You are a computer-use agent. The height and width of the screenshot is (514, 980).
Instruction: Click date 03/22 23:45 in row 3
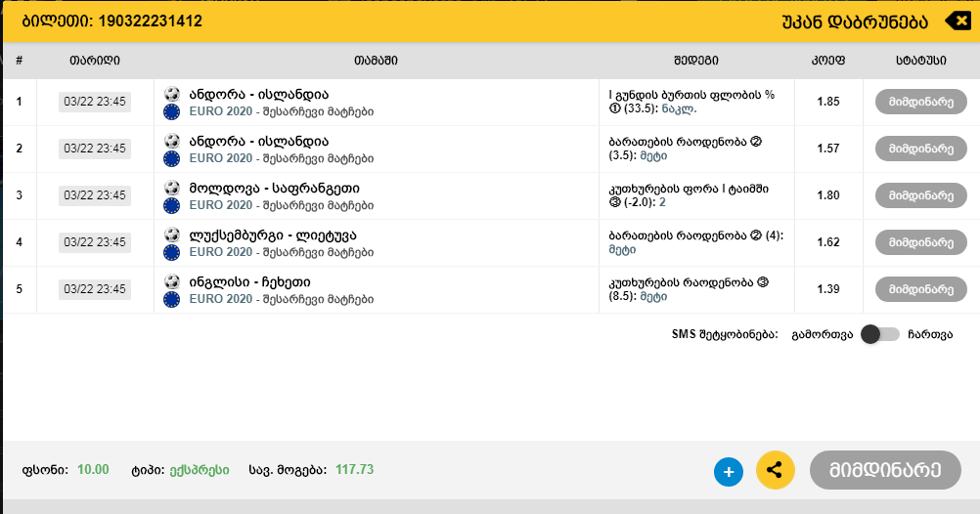click(95, 194)
